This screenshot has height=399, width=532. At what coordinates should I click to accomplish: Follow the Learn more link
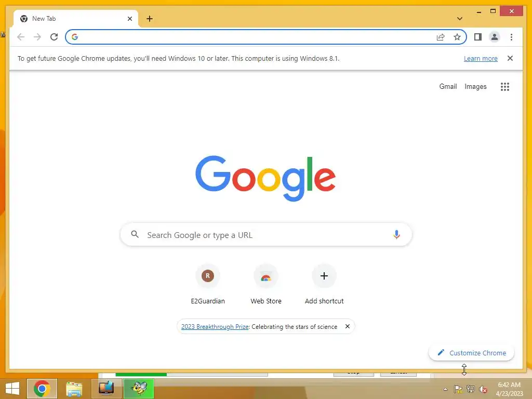point(481,58)
